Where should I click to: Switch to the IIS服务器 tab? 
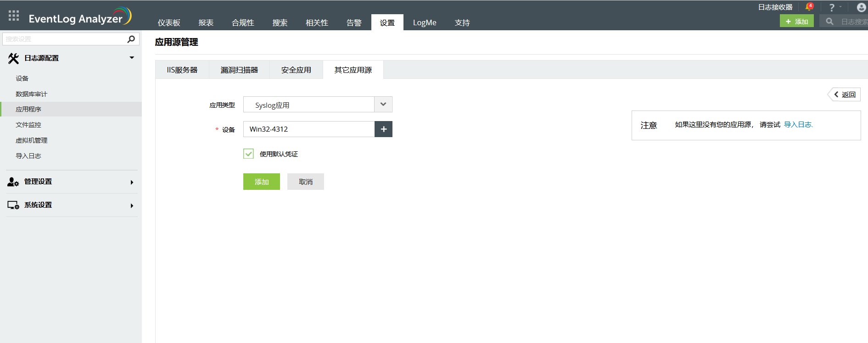pos(182,70)
